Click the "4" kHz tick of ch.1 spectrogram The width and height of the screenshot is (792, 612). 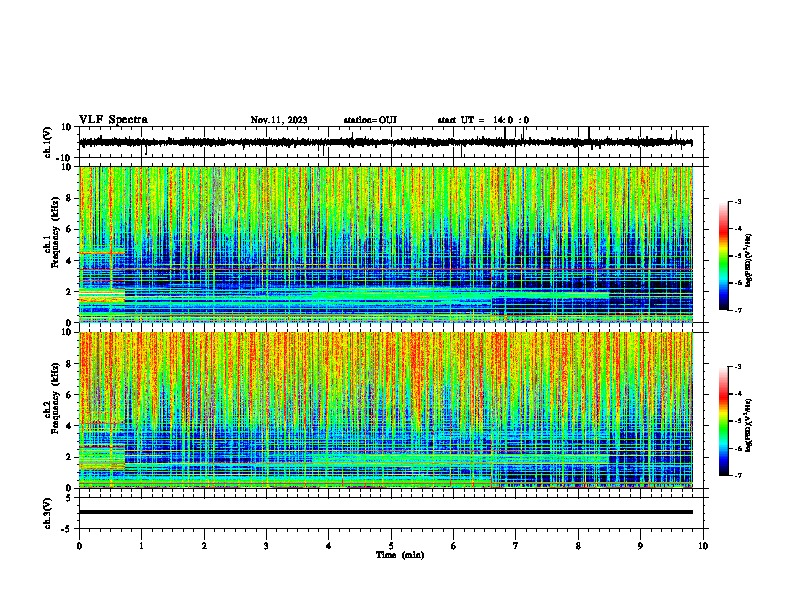click(x=70, y=261)
